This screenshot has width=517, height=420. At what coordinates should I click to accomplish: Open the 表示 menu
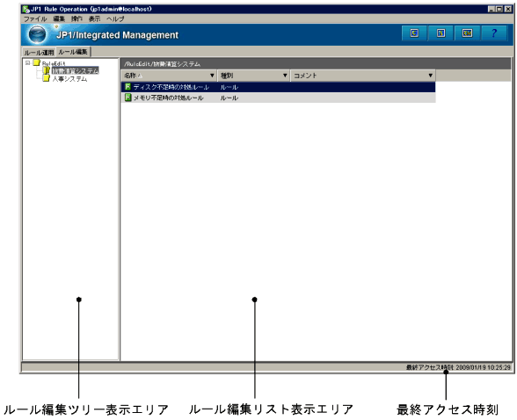94,18
